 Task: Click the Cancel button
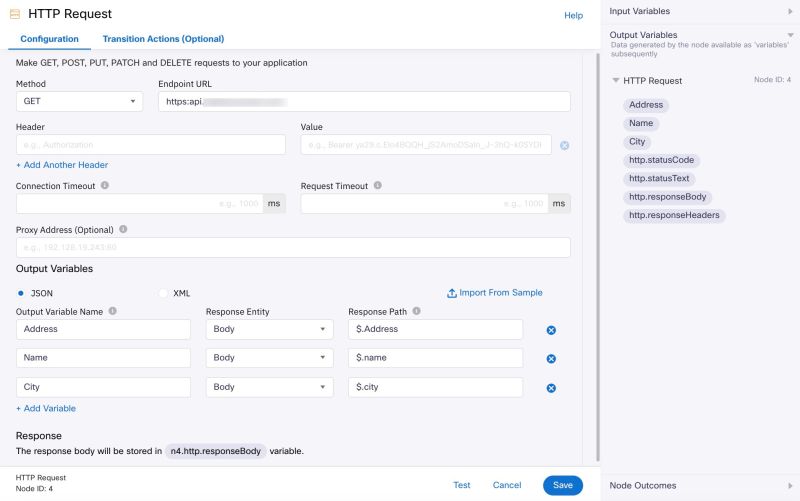pyautogui.click(x=507, y=485)
